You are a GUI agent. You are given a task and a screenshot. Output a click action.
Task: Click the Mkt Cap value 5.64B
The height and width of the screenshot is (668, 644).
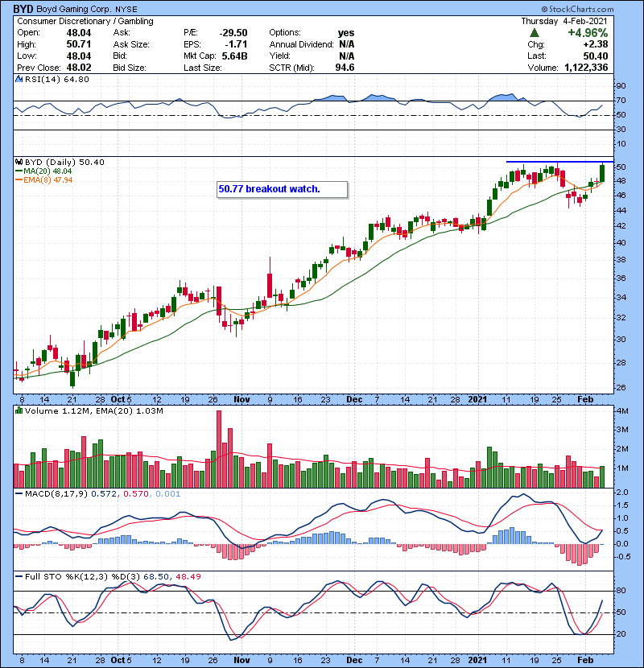(235, 56)
